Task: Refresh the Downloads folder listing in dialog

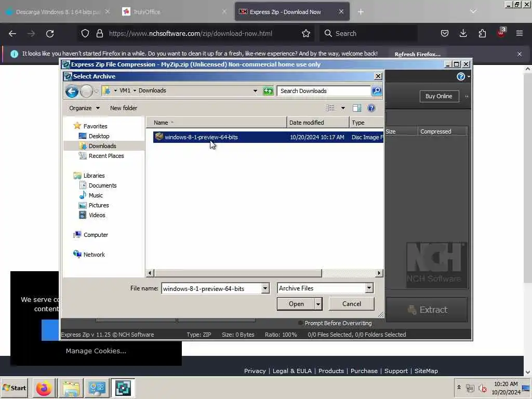Action: pyautogui.click(x=268, y=91)
